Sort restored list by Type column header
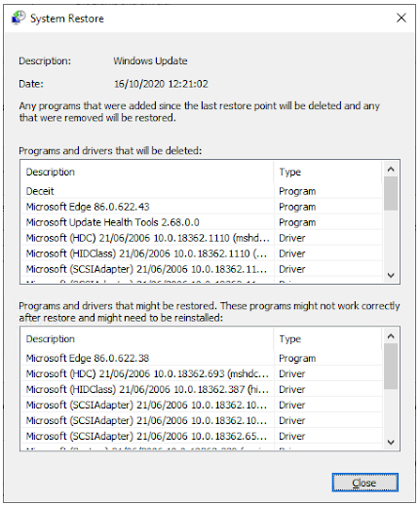This screenshot has width=420, height=505. [x=327, y=338]
